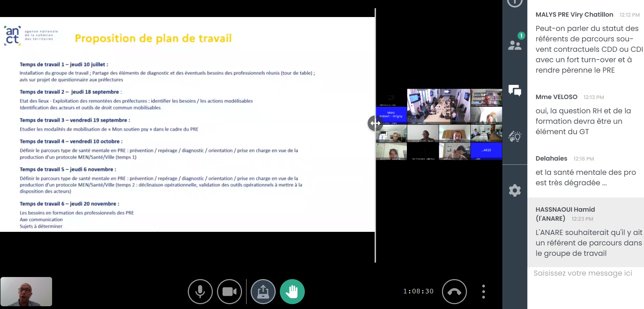Viewport: 644px width, 309px height.
Task: Click the large conference room video tile
Action: [438, 106]
